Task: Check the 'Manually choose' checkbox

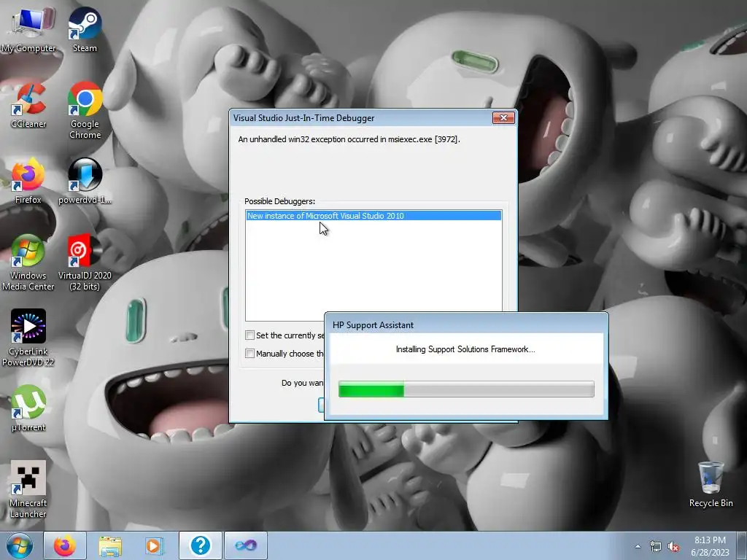Action: (x=249, y=354)
